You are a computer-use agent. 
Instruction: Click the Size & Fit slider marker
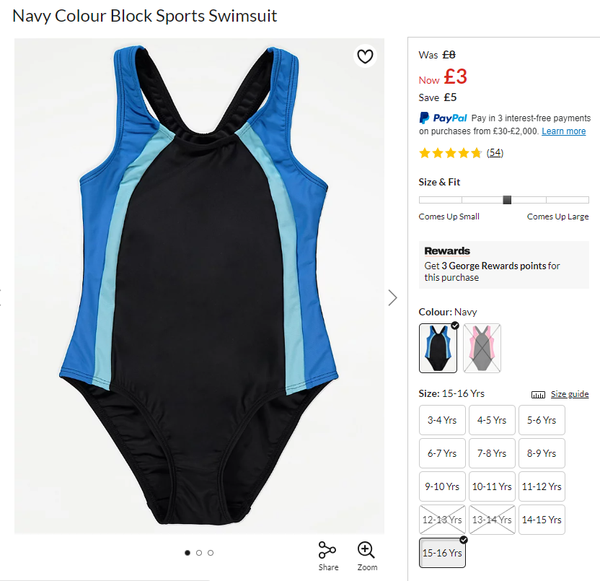pos(507,200)
